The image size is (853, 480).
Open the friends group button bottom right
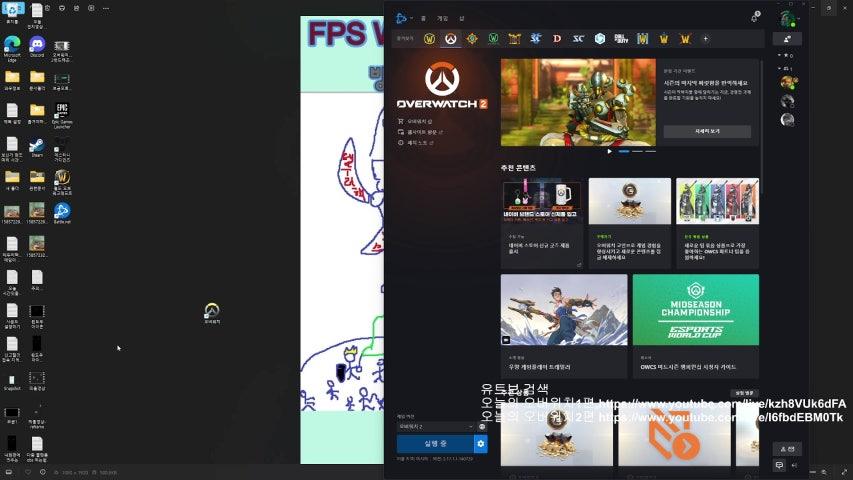click(x=787, y=449)
